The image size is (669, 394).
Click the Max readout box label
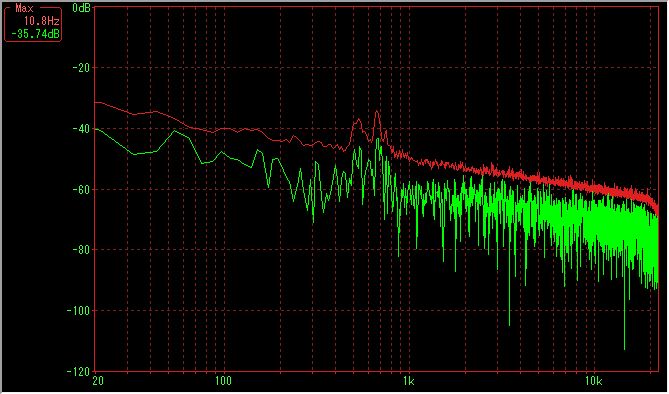click(24, 8)
